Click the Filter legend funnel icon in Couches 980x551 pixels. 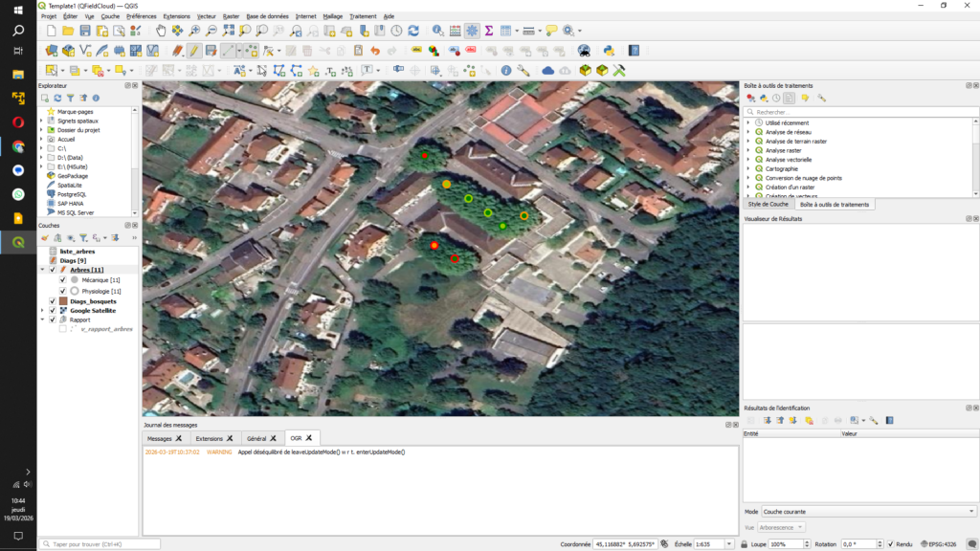(83, 238)
